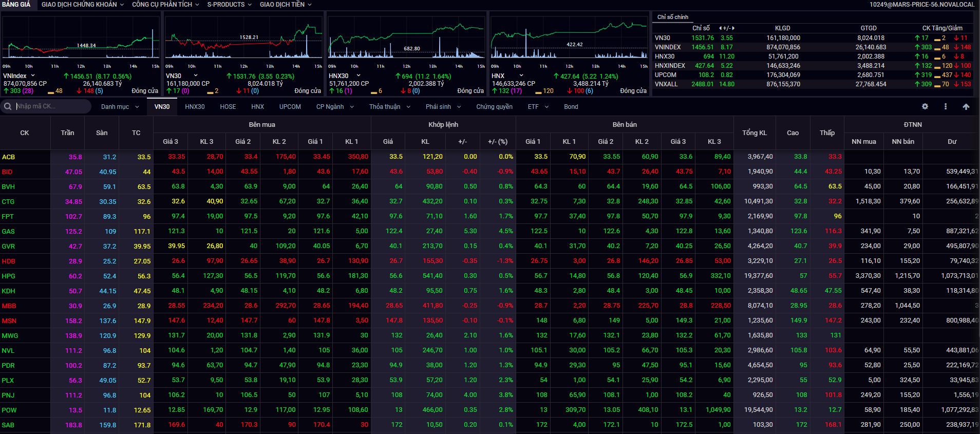Viewport: 980px width, 434px height.
Task: Expand the GIAO DỊCH TIỀN menu
Action: pyautogui.click(x=286, y=4)
